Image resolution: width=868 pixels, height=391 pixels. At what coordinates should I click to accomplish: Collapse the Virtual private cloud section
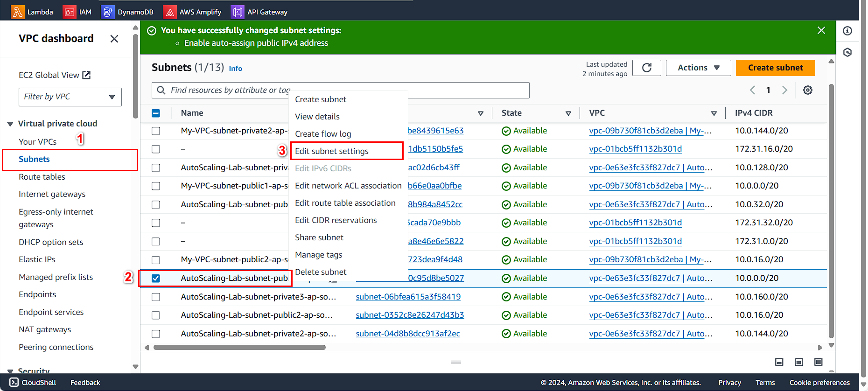[10, 124]
